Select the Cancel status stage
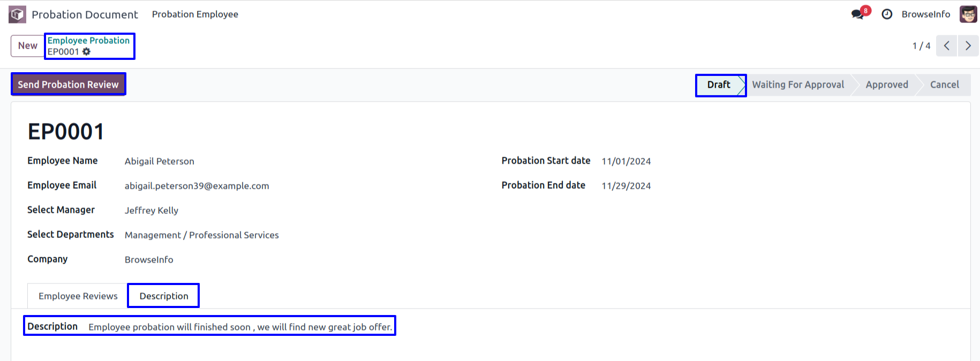The image size is (980, 361). (944, 85)
